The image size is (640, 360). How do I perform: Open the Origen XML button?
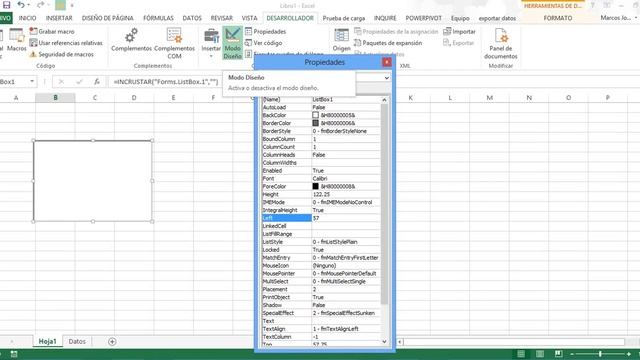click(341, 40)
